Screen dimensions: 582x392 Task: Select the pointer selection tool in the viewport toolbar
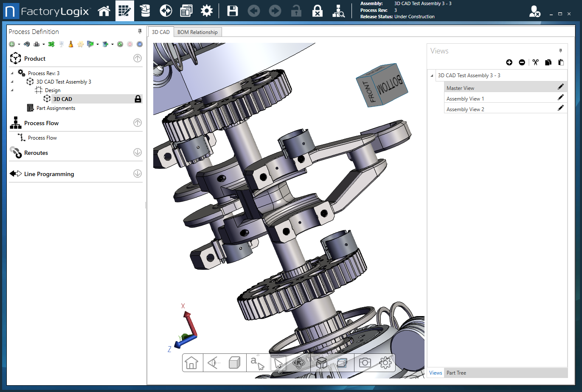(x=279, y=363)
